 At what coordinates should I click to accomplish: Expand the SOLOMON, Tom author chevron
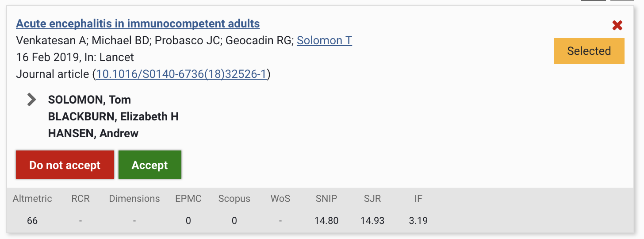pyautogui.click(x=31, y=100)
